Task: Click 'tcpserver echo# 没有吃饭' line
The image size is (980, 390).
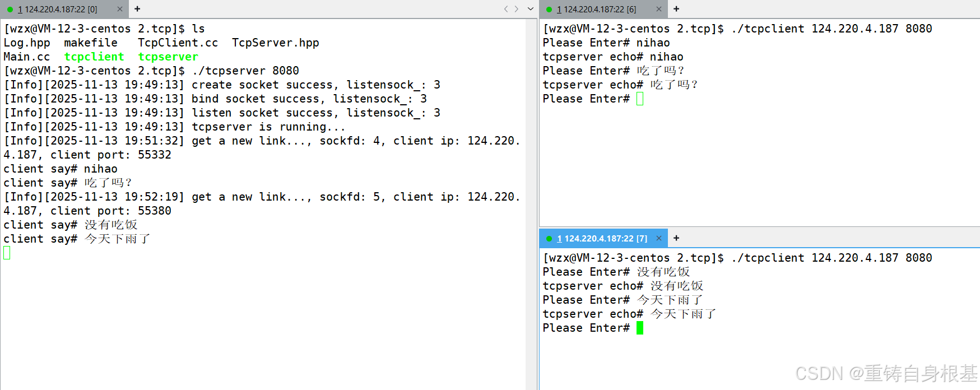Action: (x=623, y=286)
